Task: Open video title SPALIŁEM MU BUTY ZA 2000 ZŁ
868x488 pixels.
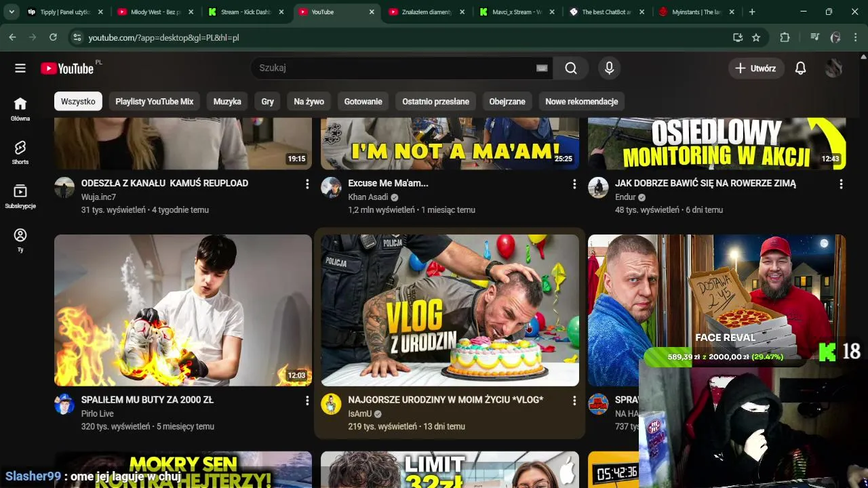Action: tap(147, 400)
